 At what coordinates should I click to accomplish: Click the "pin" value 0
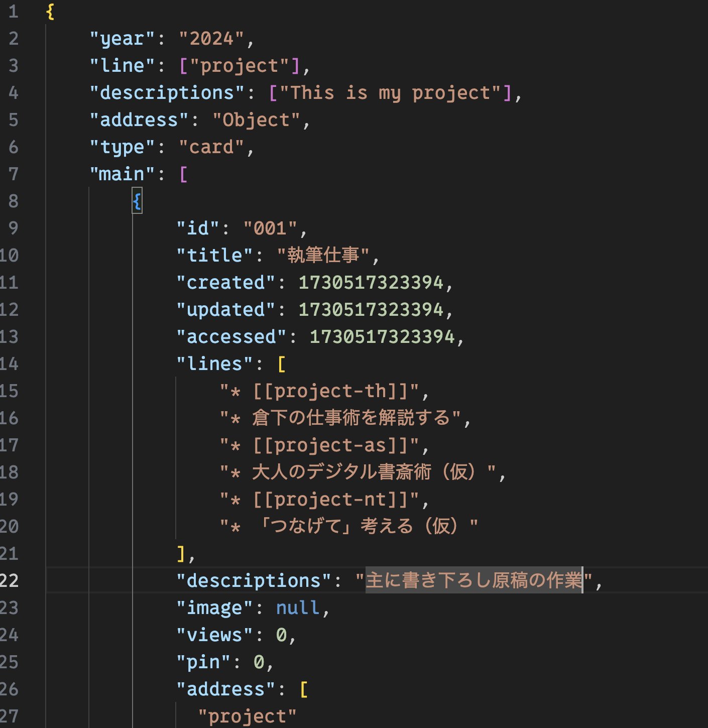[x=260, y=662]
